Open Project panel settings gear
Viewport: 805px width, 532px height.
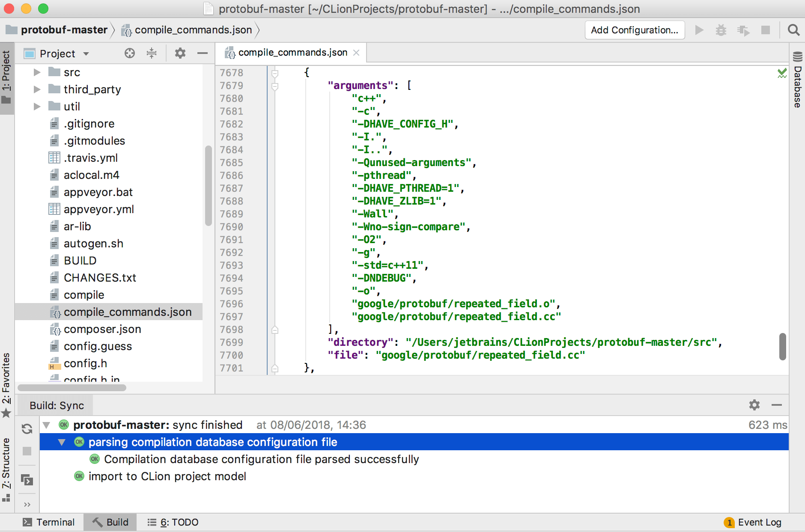point(180,53)
